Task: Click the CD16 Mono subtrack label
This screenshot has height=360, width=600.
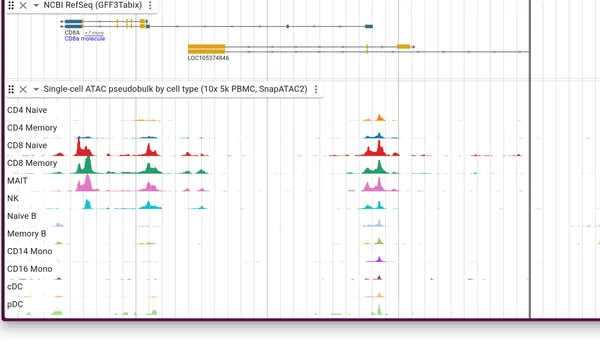Action: click(30, 269)
